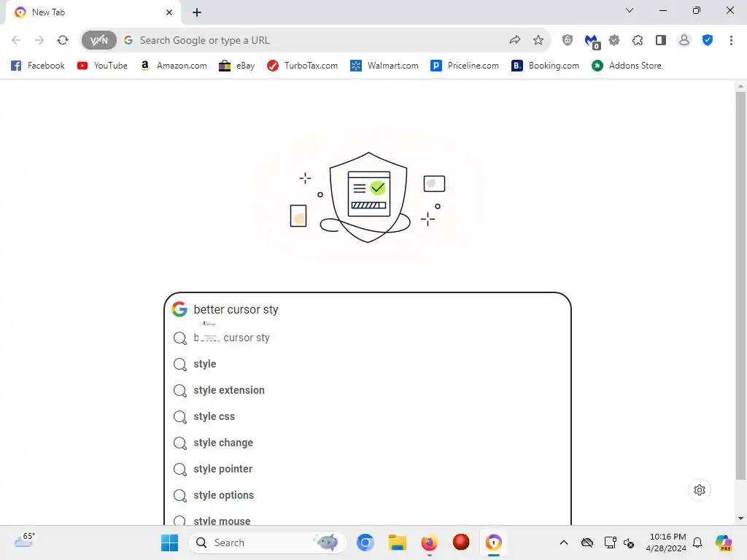Open the Booking.com bookmark

coord(546,66)
